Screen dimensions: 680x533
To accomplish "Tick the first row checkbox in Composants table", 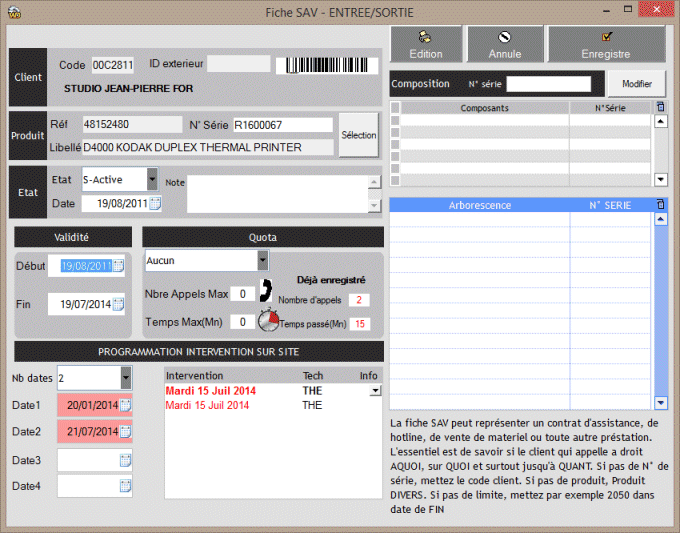I will (395, 120).
